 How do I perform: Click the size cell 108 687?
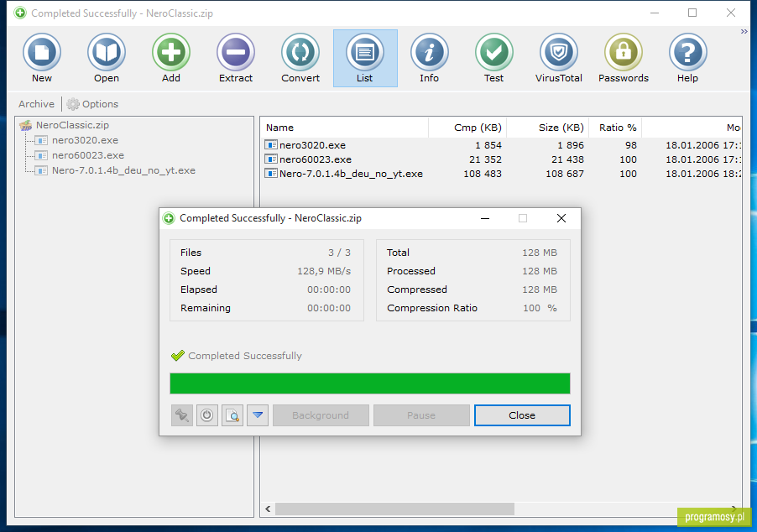click(x=564, y=174)
